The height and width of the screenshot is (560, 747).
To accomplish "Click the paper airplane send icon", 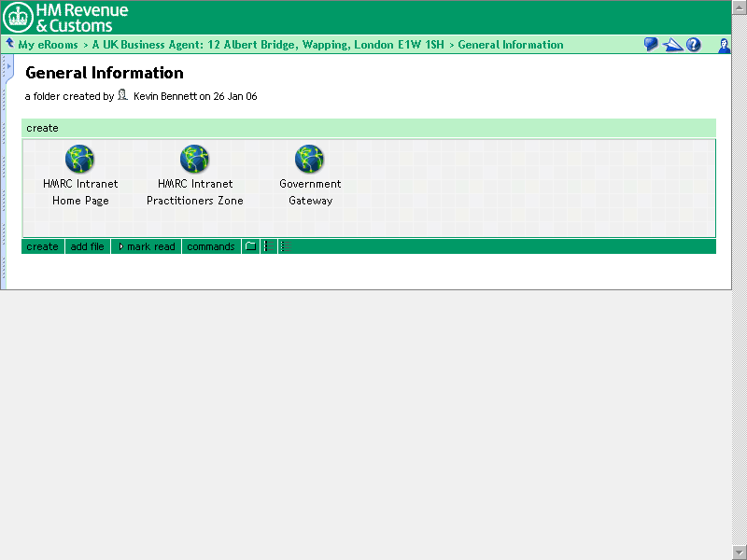I will pos(673,45).
